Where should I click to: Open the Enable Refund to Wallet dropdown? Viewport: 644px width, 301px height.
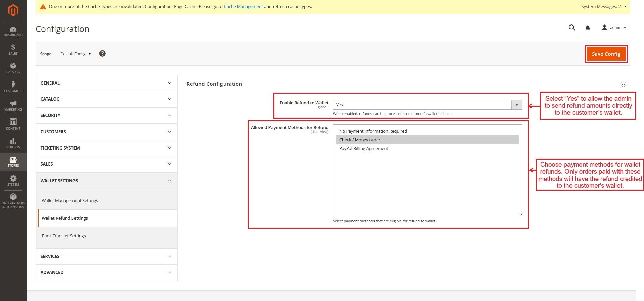[427, 105]
